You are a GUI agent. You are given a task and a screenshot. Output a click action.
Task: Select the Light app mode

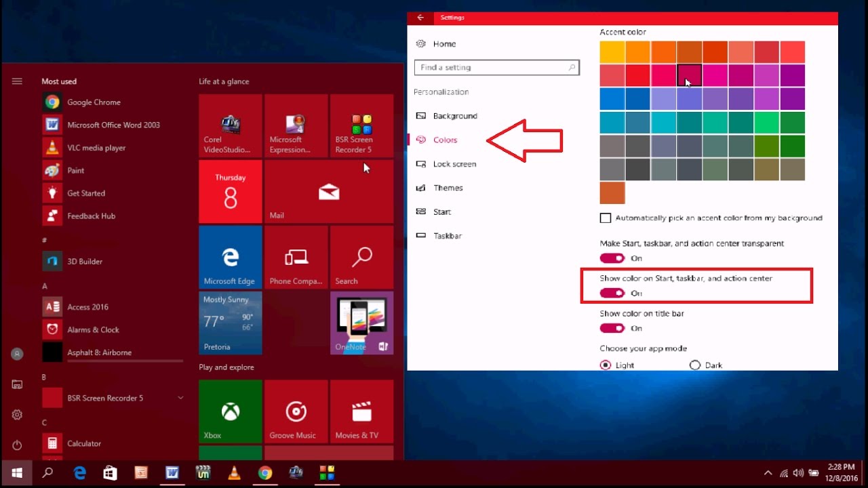606,365
